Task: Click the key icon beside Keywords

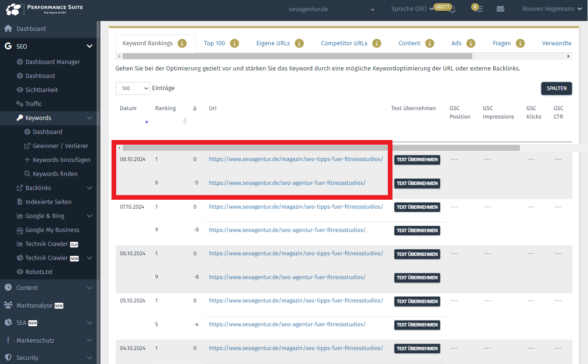Action: tap(20, 118)
